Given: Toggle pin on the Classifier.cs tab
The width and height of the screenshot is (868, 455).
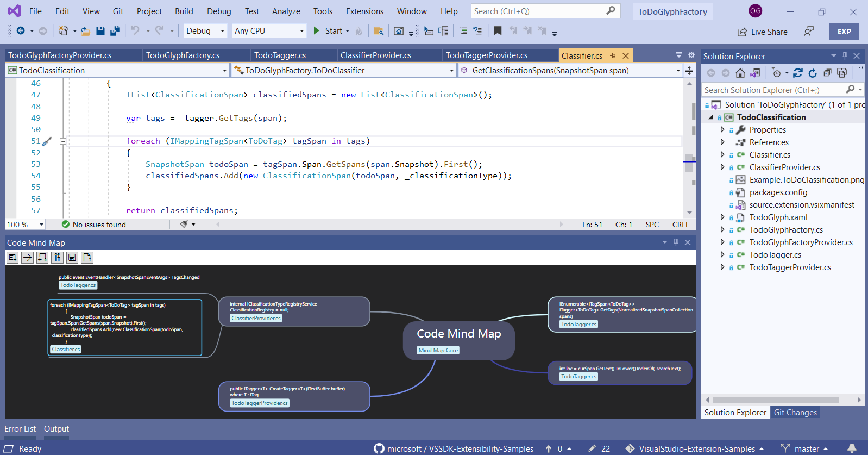Looking at the screenshot, I should point(613,55).
